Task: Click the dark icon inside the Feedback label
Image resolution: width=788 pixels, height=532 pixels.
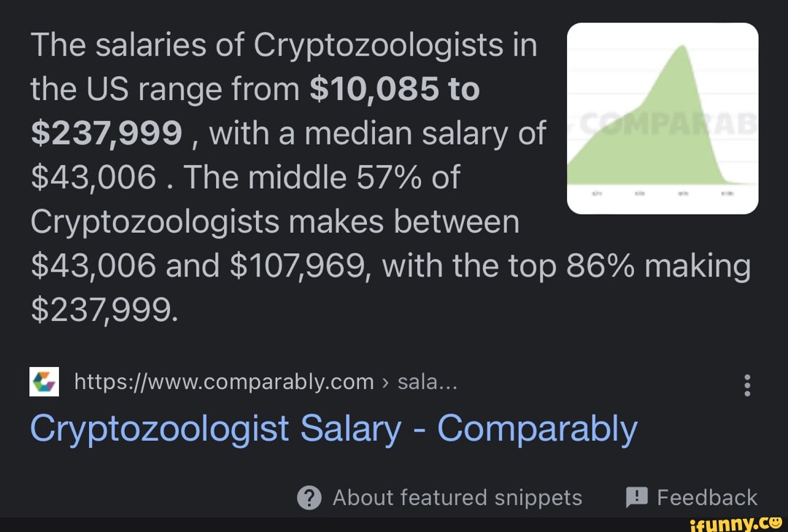Action: point(636,497)
